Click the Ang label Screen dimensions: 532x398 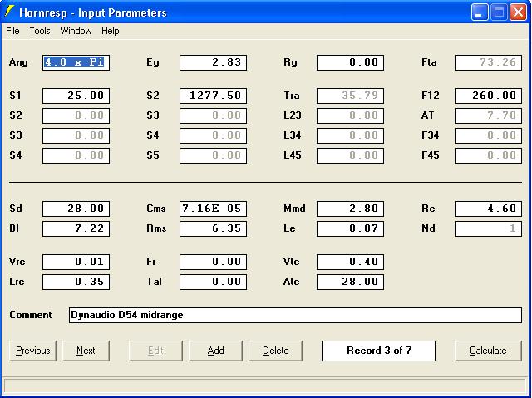pyautogui.click(x=18, y=62)
